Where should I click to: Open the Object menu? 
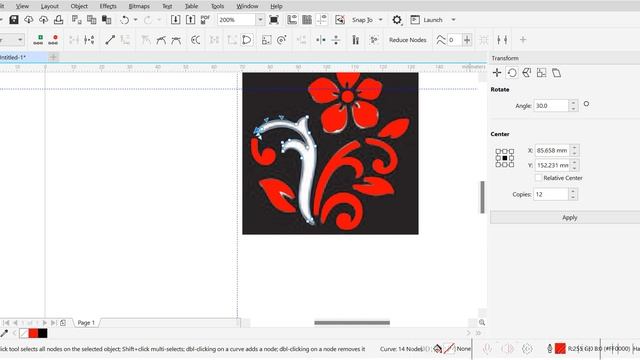pos(79,6)
